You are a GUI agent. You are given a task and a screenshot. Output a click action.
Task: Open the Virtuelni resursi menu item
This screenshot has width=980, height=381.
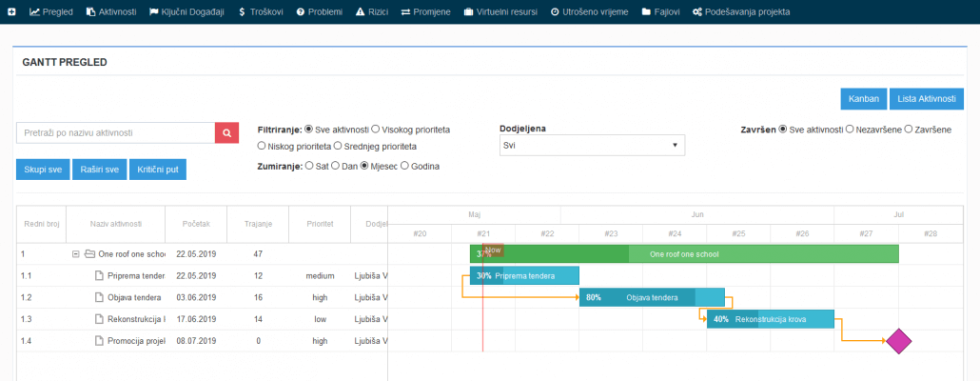point(500,11)
